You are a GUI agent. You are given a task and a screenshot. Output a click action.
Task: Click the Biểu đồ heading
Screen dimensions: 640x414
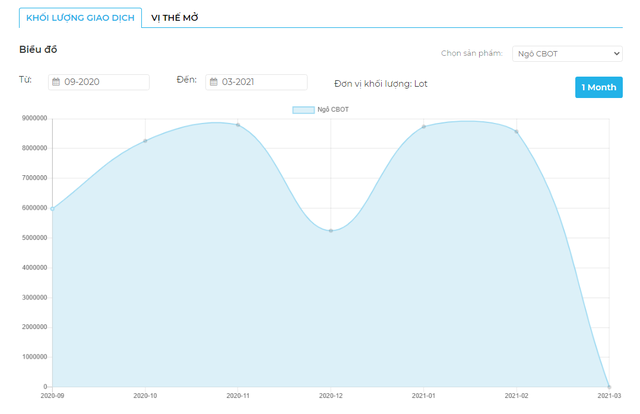38,49
